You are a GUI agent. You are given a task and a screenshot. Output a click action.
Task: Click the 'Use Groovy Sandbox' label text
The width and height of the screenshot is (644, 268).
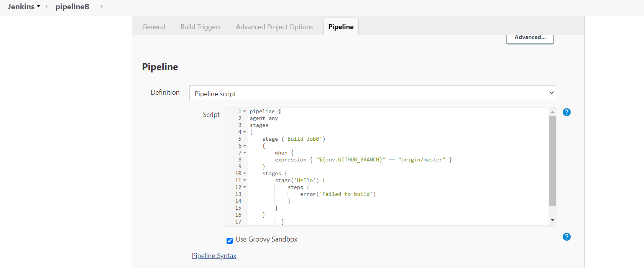pyautogui.click(x=266, y=239)
